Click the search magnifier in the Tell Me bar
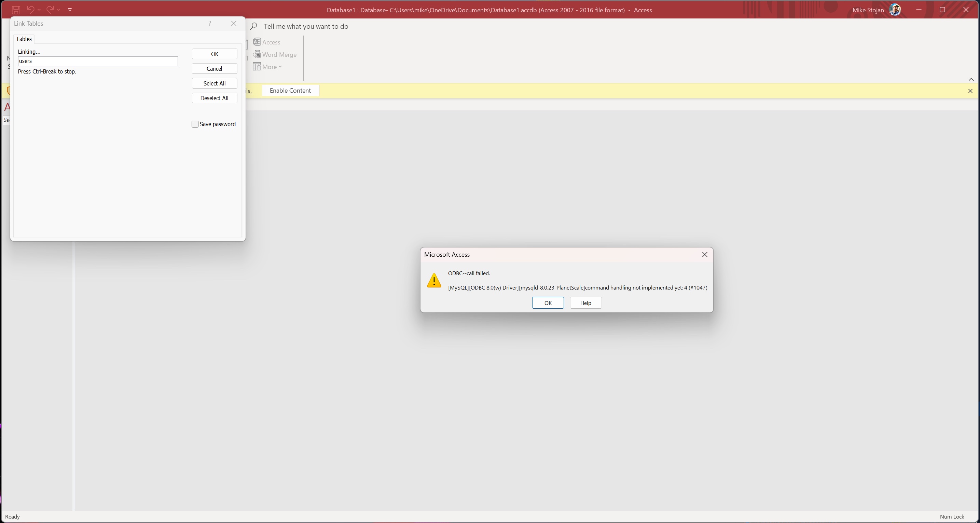980x523 pixels. (x=254, y=26)
